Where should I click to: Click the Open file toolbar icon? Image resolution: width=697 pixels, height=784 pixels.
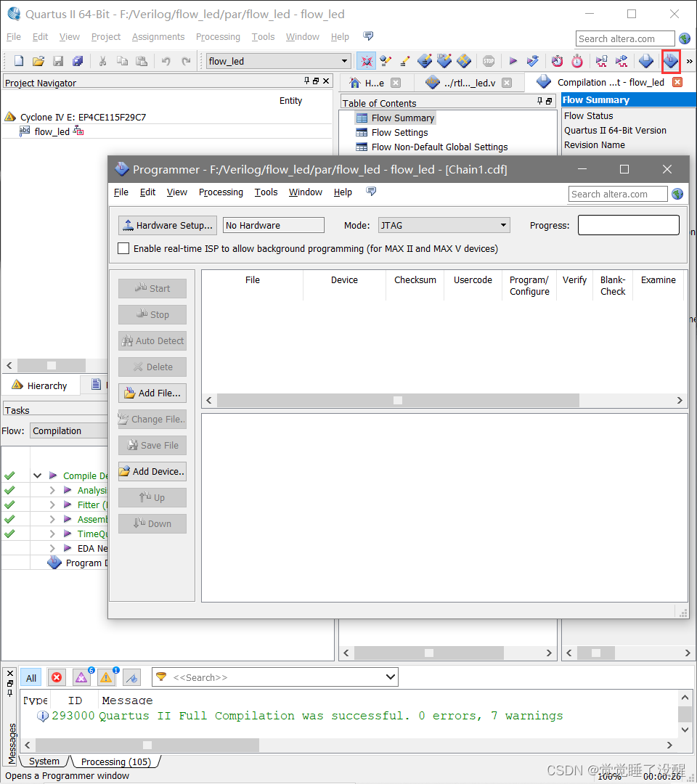(38, 61)
